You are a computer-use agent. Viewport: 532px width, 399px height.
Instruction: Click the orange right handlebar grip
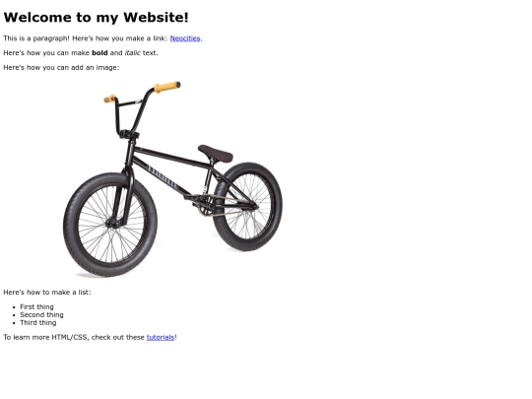pyautogui.click(x=166, y=87)
